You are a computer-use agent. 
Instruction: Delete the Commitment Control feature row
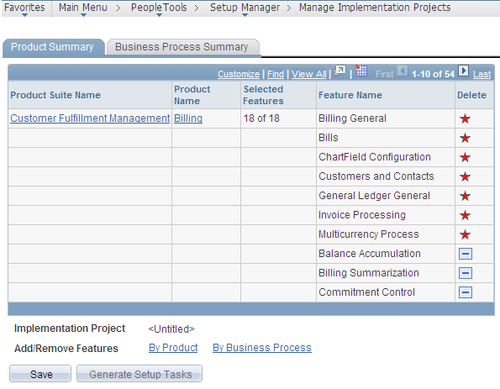[x=465, y=293]
